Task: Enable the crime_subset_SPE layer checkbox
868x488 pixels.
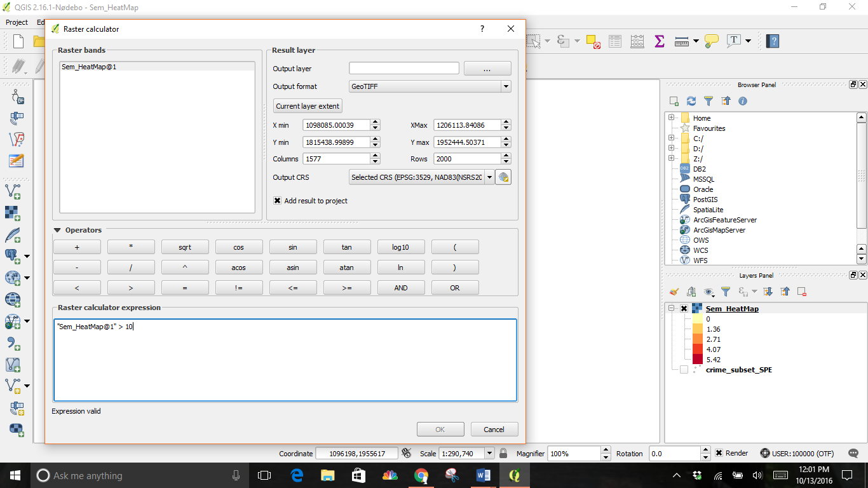Action: coord(684,370)
